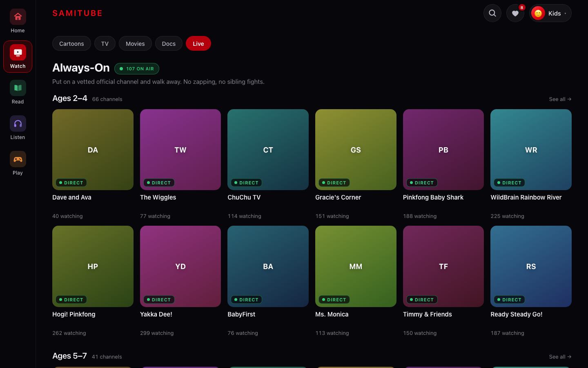Image resolution: width=588 pixels, height=368 pixels.
Task: Open the Dave and Ava channel thumbnail
Action: (x=93, y=150)
